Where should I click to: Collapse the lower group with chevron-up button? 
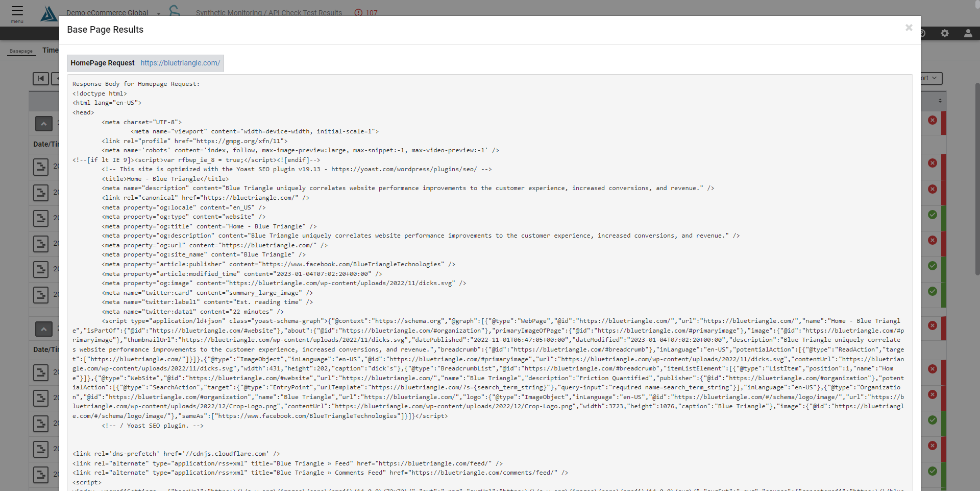(44, 329)
